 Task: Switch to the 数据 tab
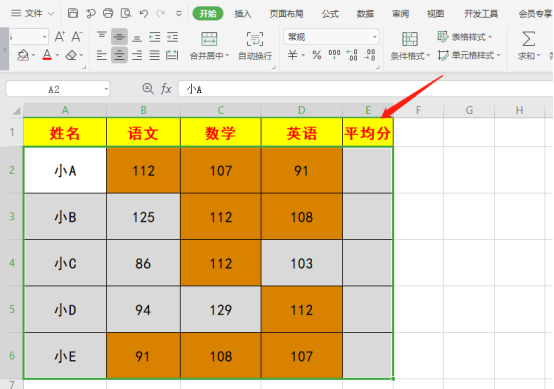(365, 14)
